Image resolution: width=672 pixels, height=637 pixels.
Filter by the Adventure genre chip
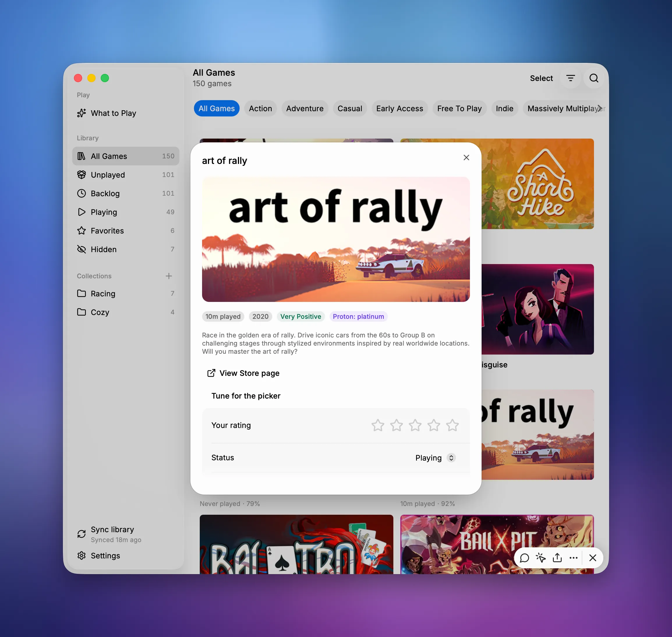[x=305, y=109]
